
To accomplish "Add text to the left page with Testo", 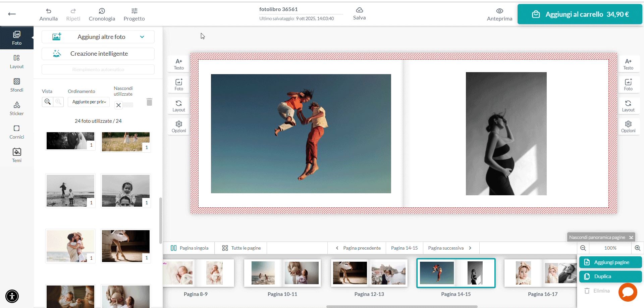I will click(x=179, y=64).
